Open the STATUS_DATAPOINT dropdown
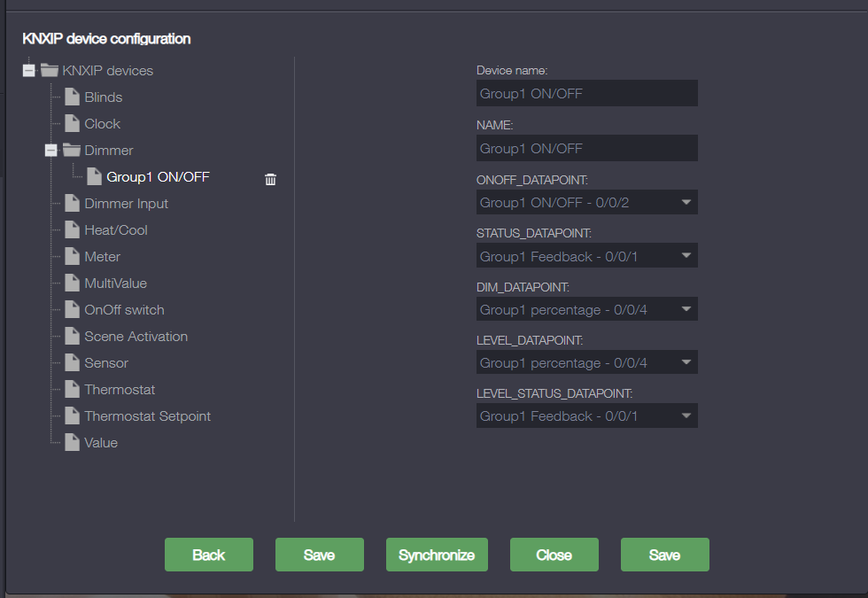This screenshot has height=598, width=868. point(586,256)
